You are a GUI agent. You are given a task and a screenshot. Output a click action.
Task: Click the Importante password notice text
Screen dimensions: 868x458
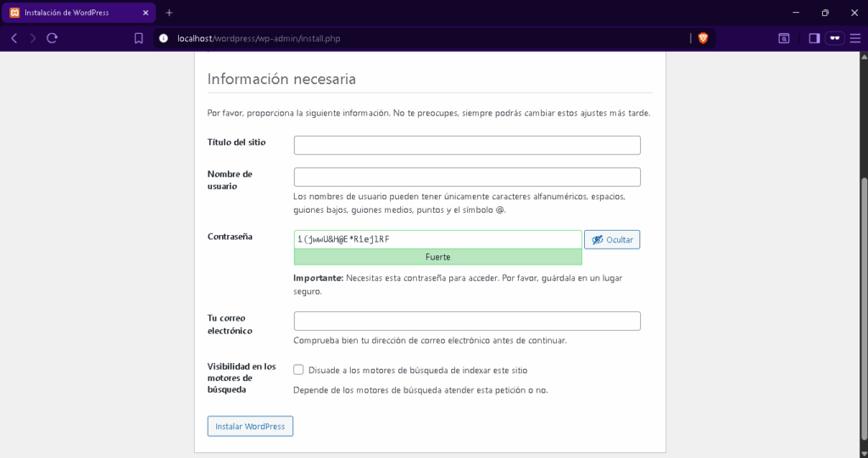coord(458,285)
